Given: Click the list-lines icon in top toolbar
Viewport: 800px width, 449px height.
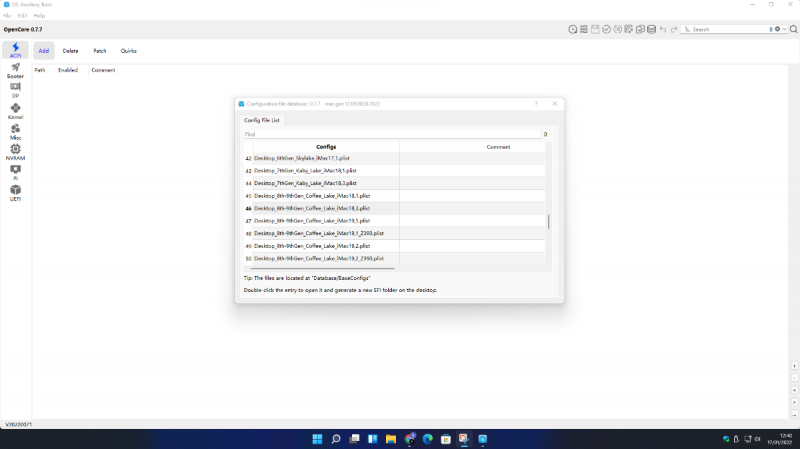Looking at the screenshot, I should coord(584,30).
